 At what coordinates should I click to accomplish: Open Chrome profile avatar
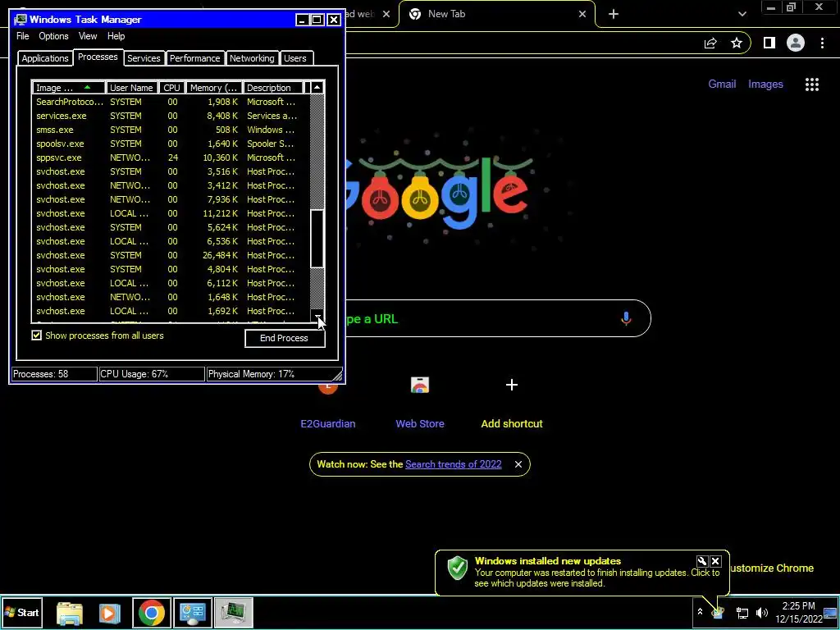pos(796,43)
